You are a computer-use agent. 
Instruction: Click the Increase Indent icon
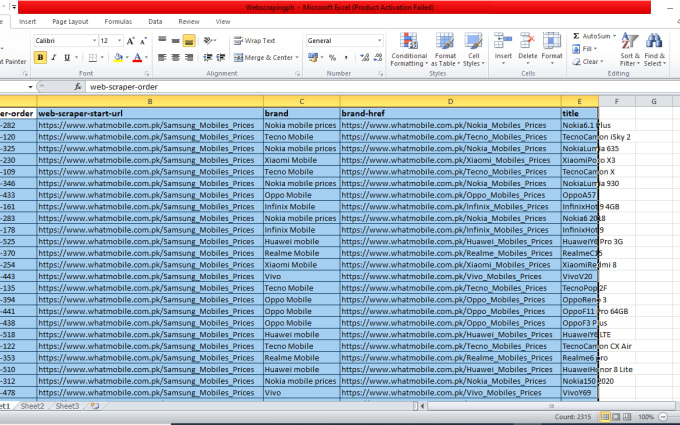[x=221, y=57]
